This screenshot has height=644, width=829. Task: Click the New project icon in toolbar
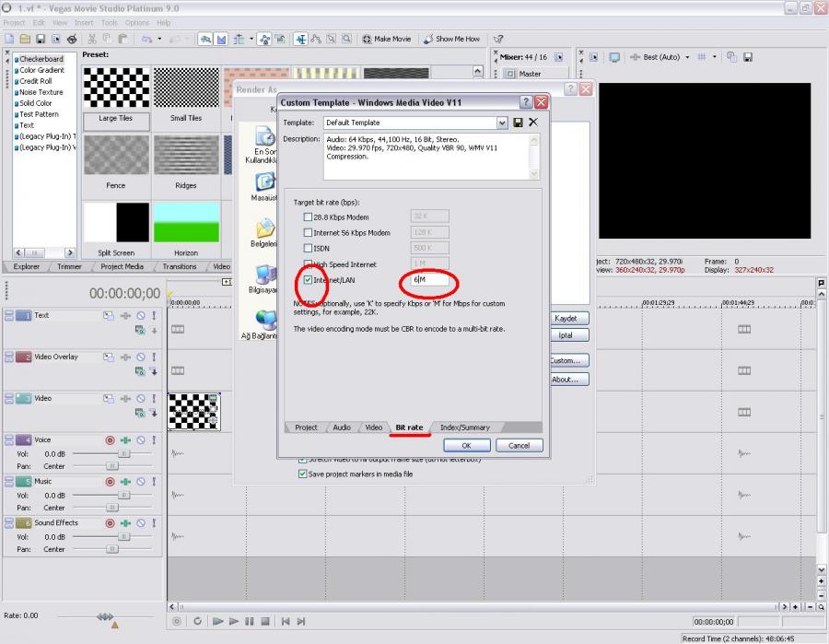[9, 39]
